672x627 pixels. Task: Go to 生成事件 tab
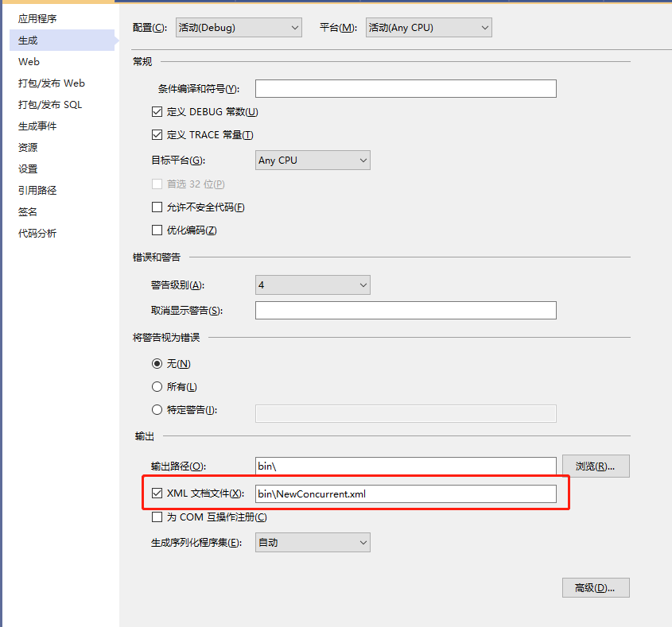coord(37,126)
